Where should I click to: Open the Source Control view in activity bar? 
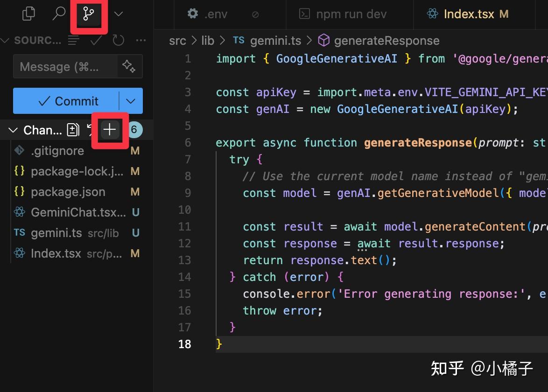(x=89, y=13)
